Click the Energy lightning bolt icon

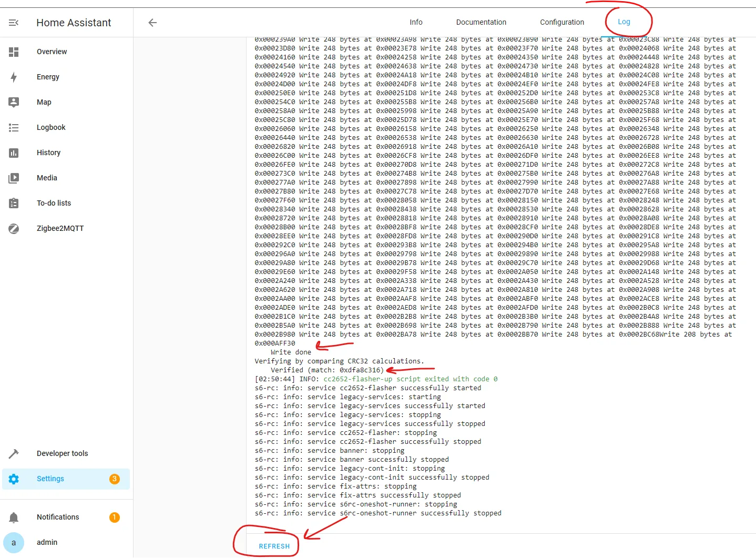tap(14, 77)
